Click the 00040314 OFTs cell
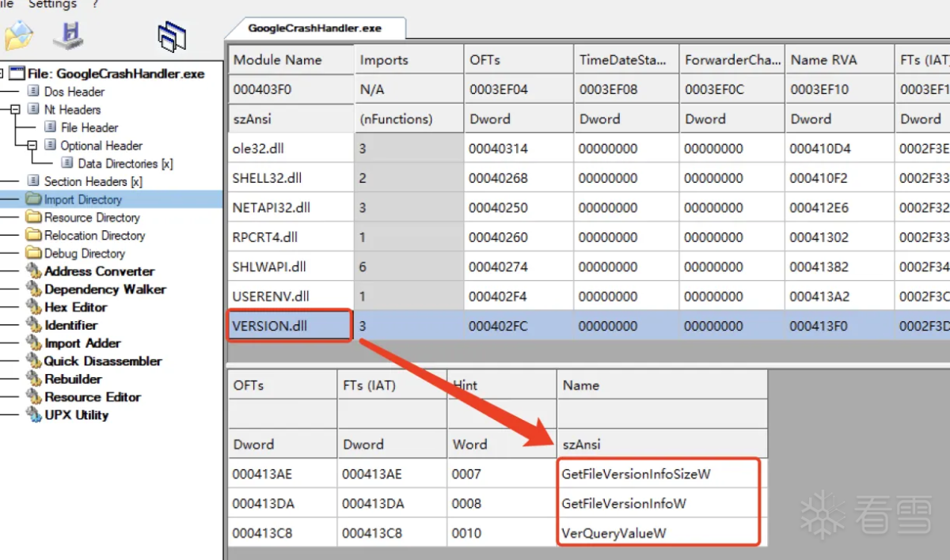 click(519, 149)
